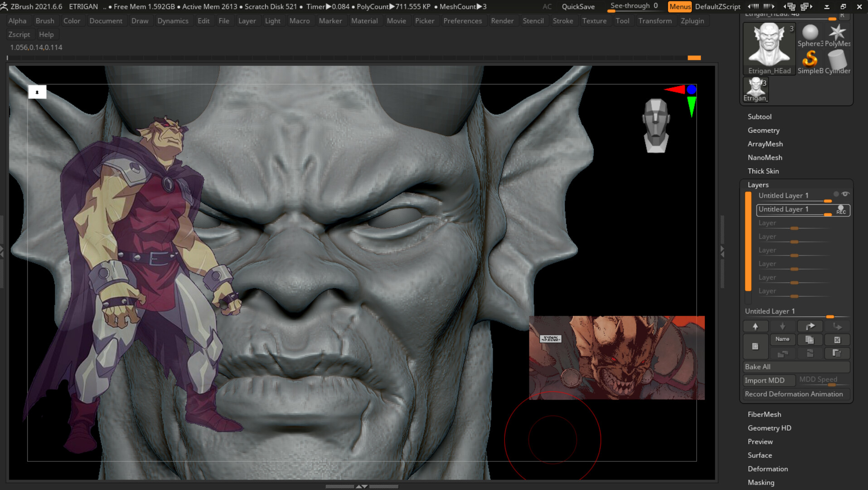Click the duplicate layer icon
Image resolution: width=868 pixels, height=490 pixels.
pos(810,339)
